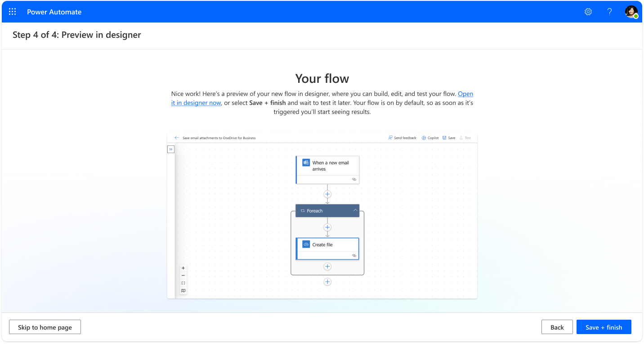Click the flow name 'Save email attachments to OneDrive for Business'

(219, 138)
